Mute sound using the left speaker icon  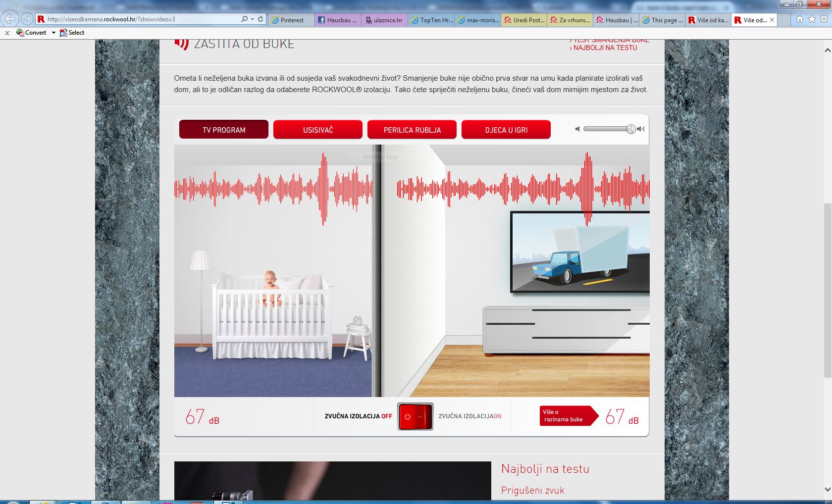[577, 129]
